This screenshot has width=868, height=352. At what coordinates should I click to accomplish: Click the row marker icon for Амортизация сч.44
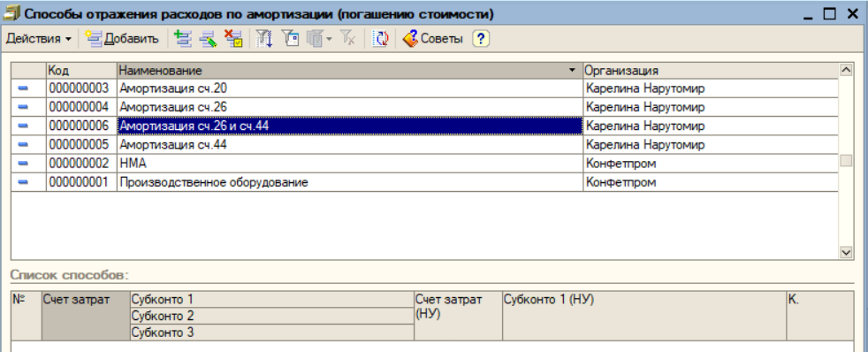(23, 145)
